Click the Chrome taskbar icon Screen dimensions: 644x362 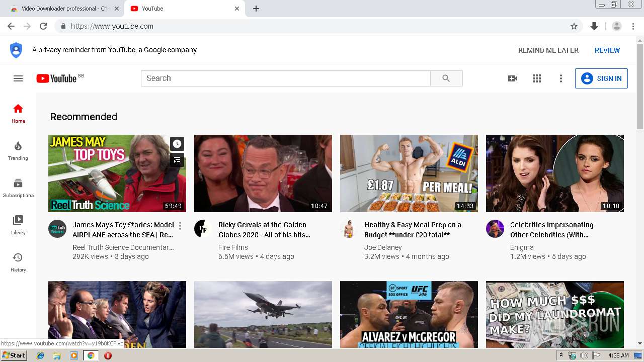click(91, 355)
